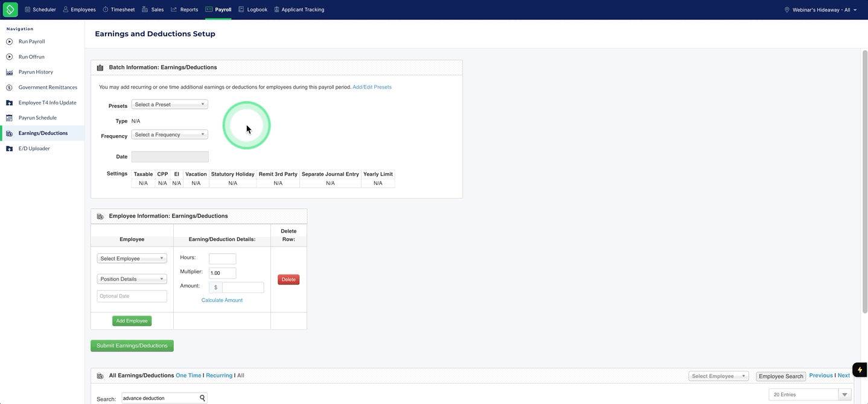Click the Payrun History chart icon
868x404 pixels.
coord(9,72)
